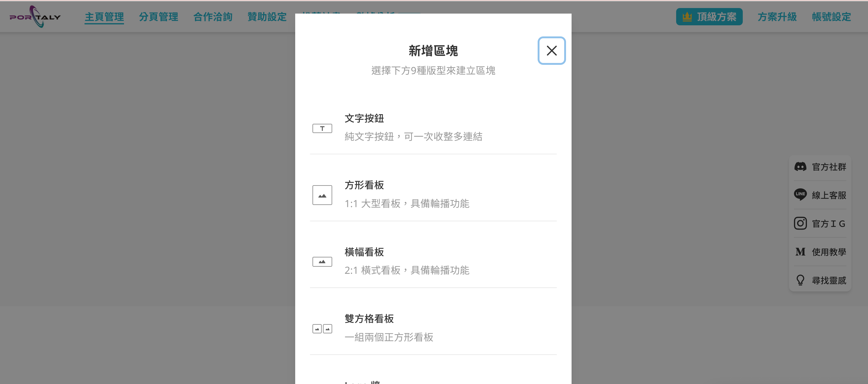
Task: Select the 文字按鈕 block type
Action: click(x=433, y=127)
